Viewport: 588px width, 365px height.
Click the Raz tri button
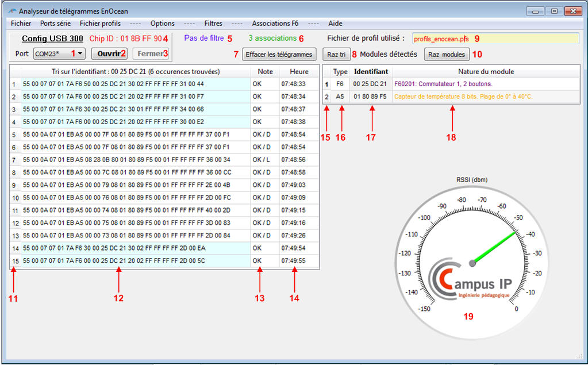(336, 55)
